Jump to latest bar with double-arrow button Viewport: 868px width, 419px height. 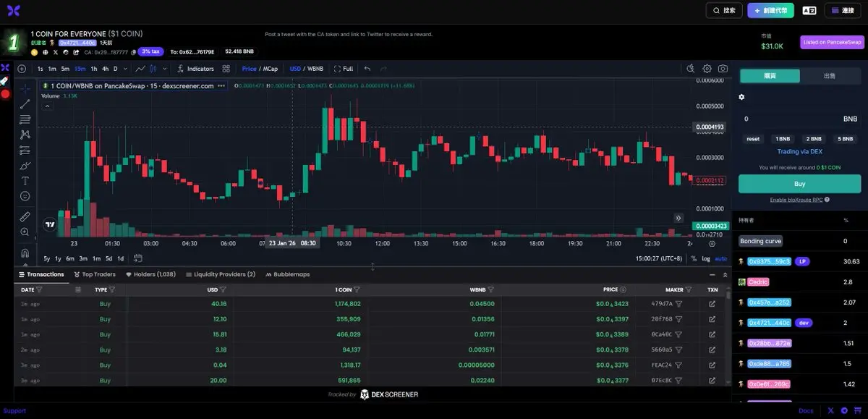(x=678, y=218)
